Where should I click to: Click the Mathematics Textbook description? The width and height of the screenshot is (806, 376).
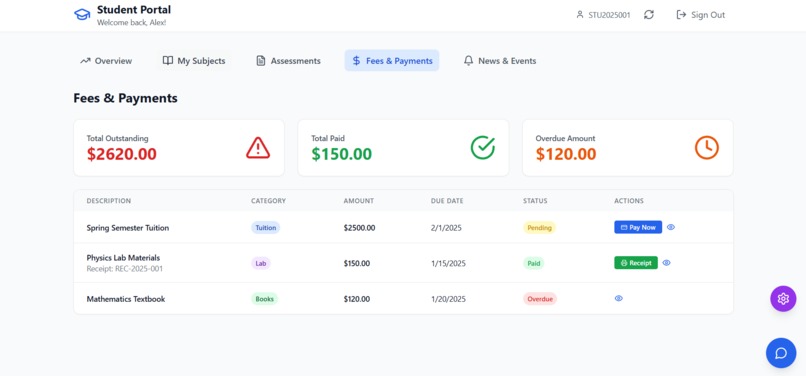[125, 299]
